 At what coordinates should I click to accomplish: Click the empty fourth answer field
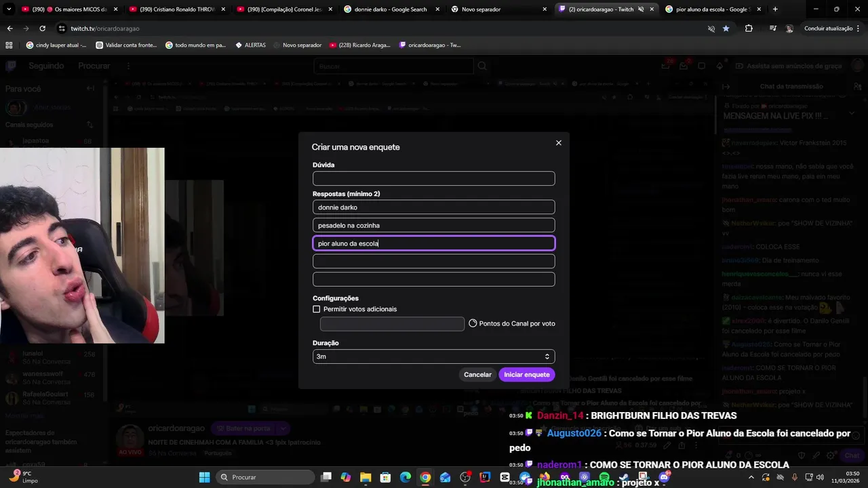433,261
